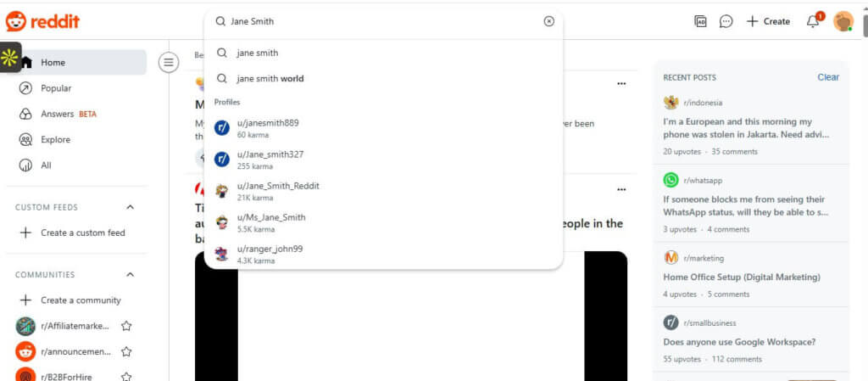
Task: Open r/indonesia from recent posts
Action: click(703, 103)
